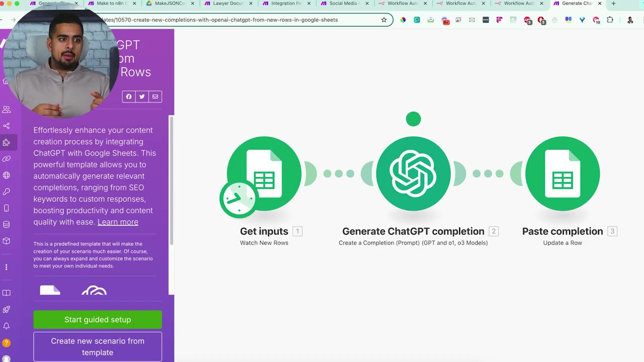Image resolution: width=644 pixels, height=362 pixels.
Task: Close the Make to n8n tab
Action: [134, 4]
